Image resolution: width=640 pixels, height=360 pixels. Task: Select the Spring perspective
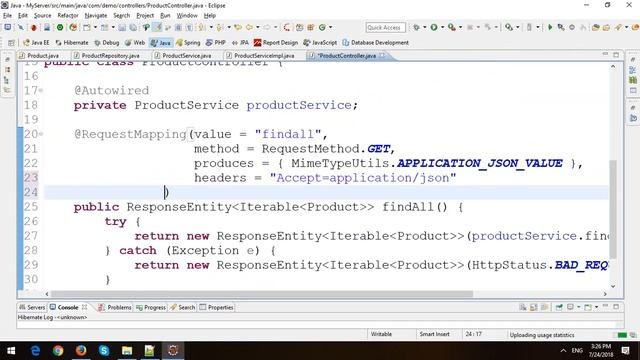(188, 42)
